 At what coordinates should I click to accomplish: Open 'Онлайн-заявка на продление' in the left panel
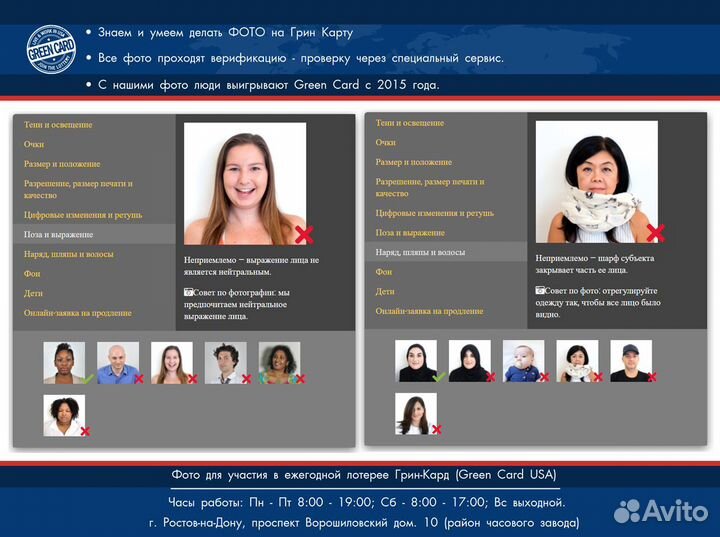click(78, 313)
